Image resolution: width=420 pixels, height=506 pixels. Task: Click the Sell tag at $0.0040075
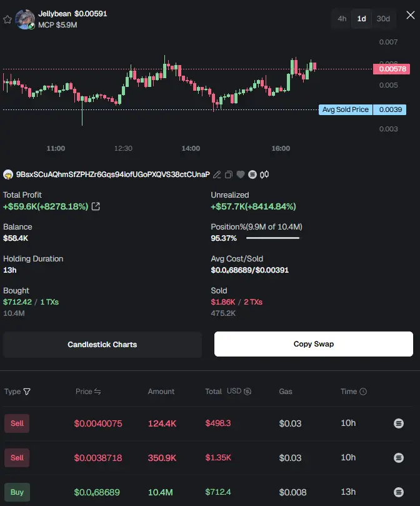click(x=17, y=423)
